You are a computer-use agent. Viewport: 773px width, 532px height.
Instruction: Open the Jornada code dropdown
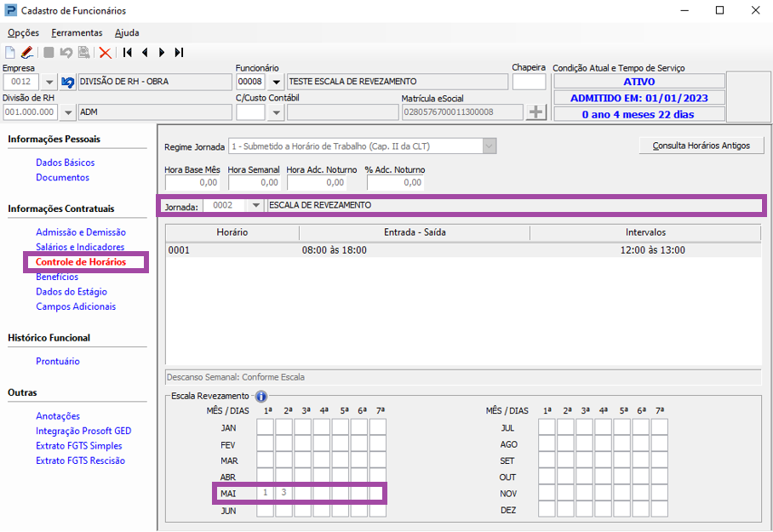point(255,205)
